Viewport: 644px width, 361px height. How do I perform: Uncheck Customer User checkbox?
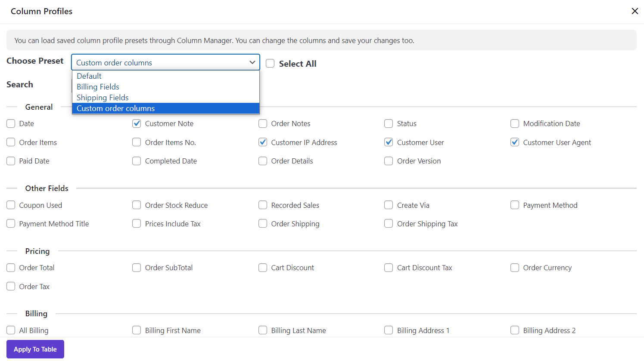coord(389,142)
